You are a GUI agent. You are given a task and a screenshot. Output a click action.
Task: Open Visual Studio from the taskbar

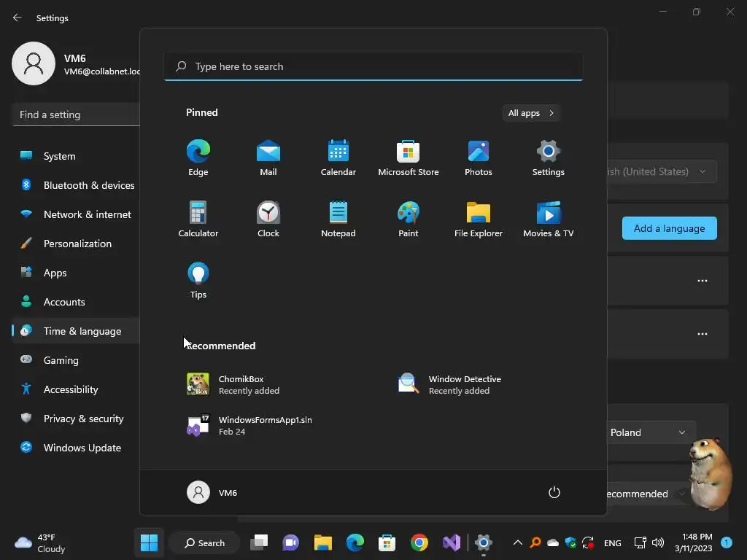[451, 542]
